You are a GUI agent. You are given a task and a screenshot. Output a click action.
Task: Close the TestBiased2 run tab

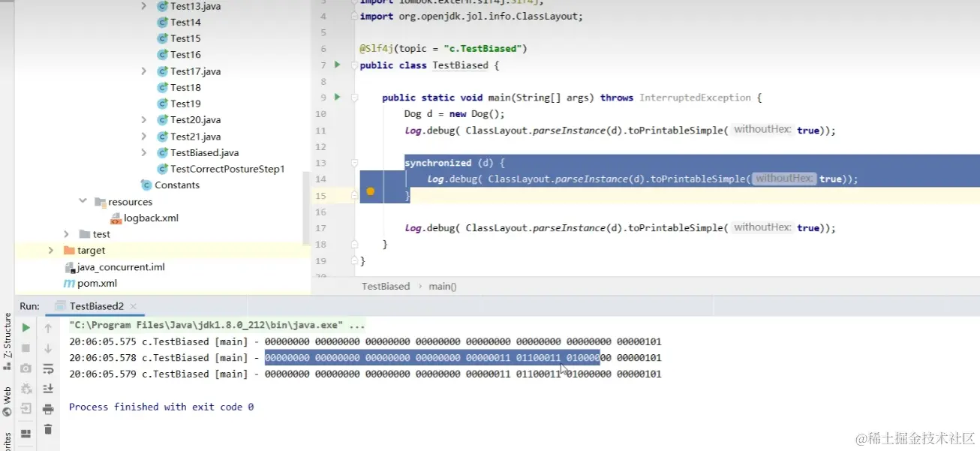pyautogui.click(x=134, y=306)
